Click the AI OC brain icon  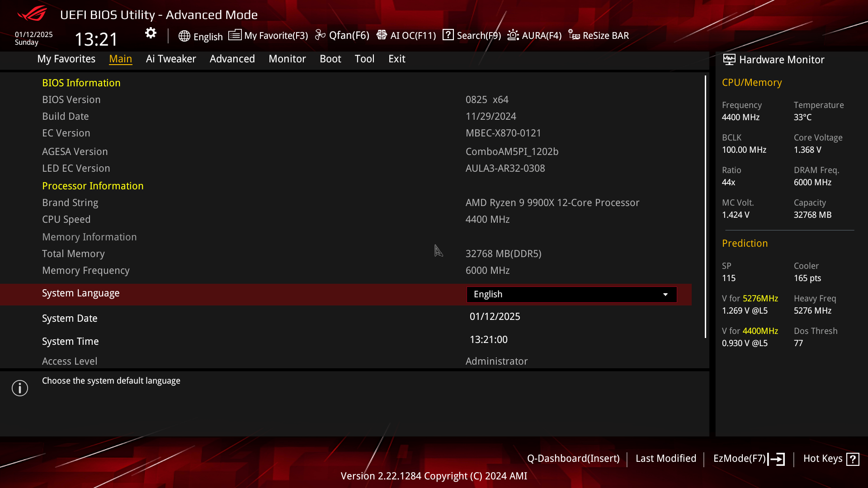(x=382, y=35)
